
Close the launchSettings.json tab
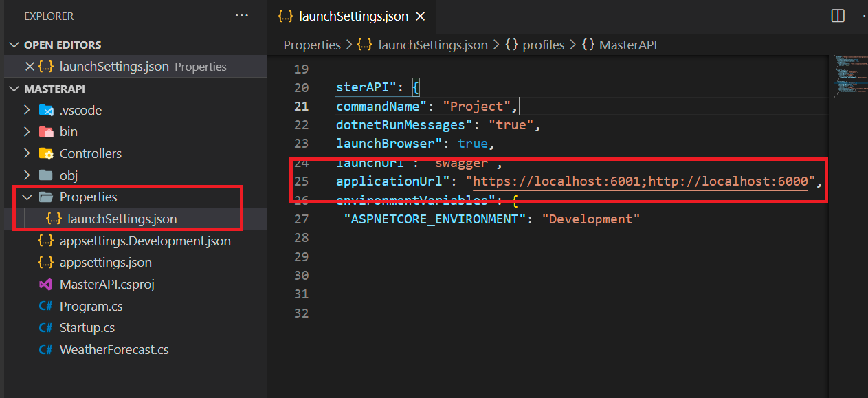point(420,15)
